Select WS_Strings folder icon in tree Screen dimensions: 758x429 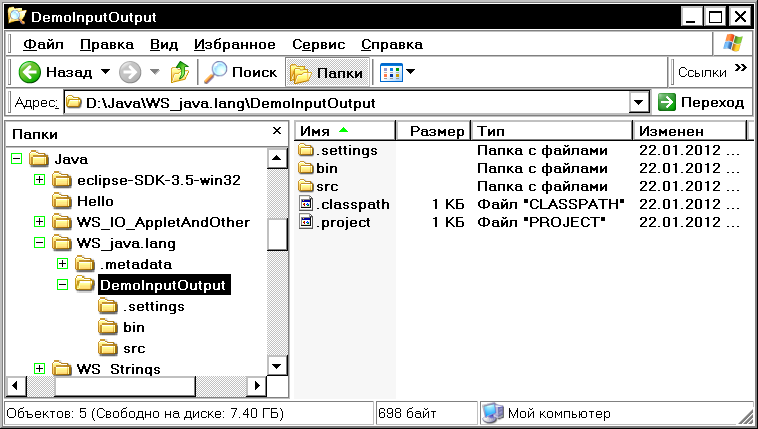pyautogui.click(x=61, y=369)
